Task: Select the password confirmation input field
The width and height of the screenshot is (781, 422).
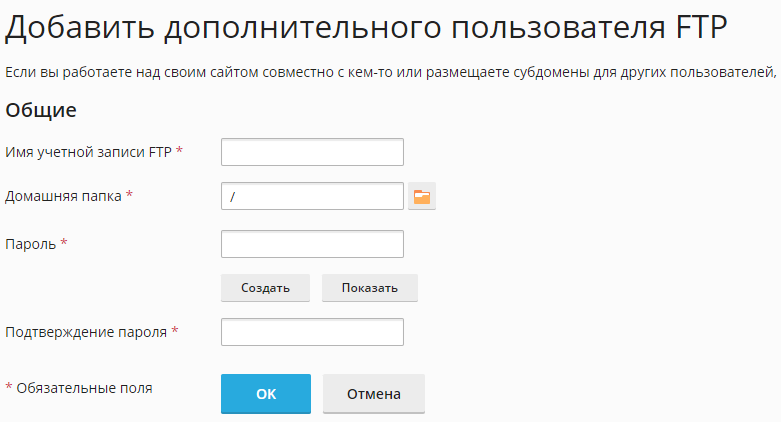Action: (311, 332)
